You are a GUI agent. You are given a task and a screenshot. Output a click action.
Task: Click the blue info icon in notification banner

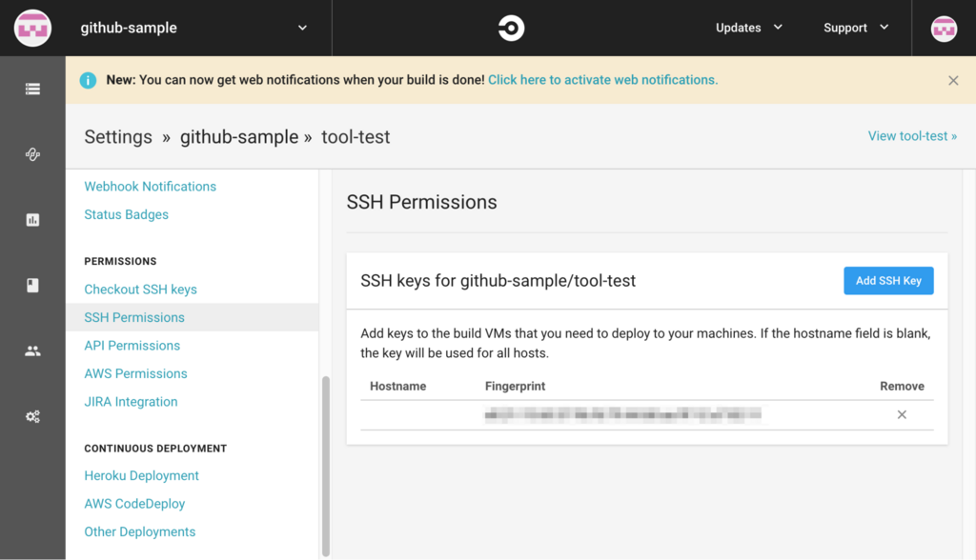click(88, 80)
